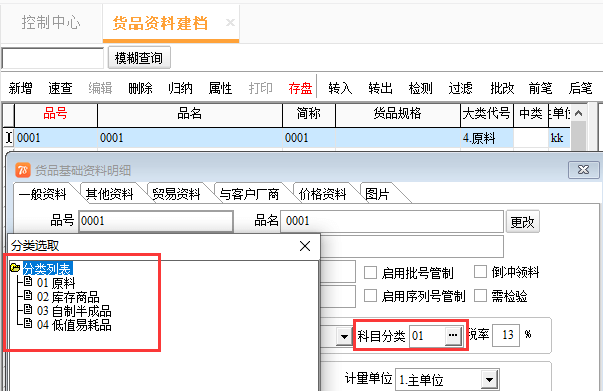Click the 模糊查询 button

point(139,58)
